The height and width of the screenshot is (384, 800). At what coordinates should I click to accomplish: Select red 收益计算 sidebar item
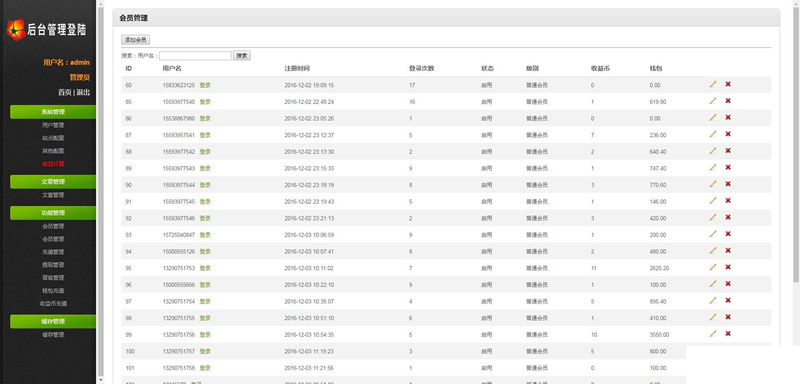pos(53,164)
